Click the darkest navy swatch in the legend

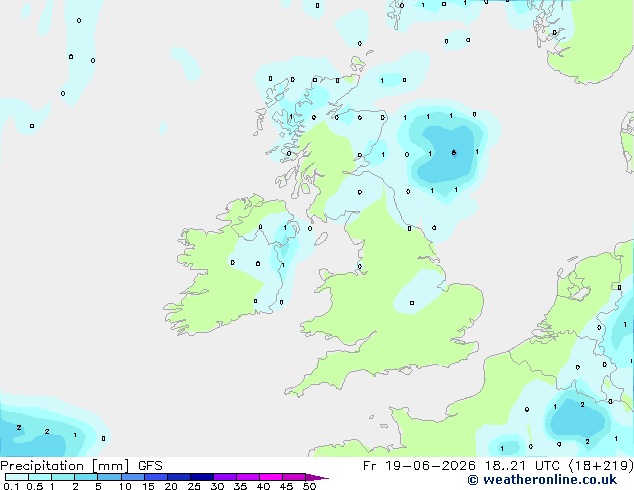pos(202,477)
